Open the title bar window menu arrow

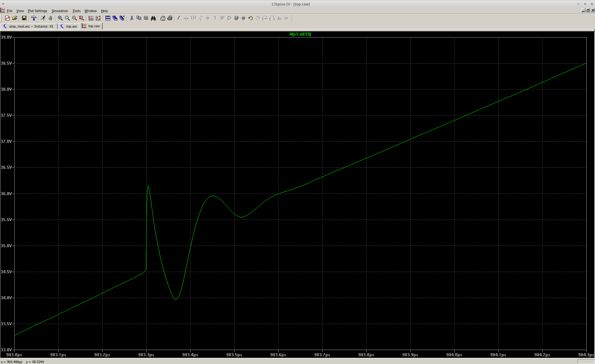pyautogui.click(x=3, y=4)
